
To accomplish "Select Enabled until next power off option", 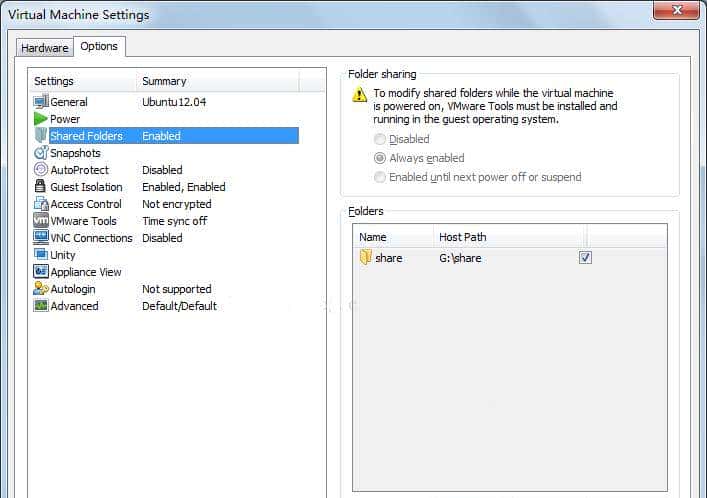I will [x=380, y=177].
